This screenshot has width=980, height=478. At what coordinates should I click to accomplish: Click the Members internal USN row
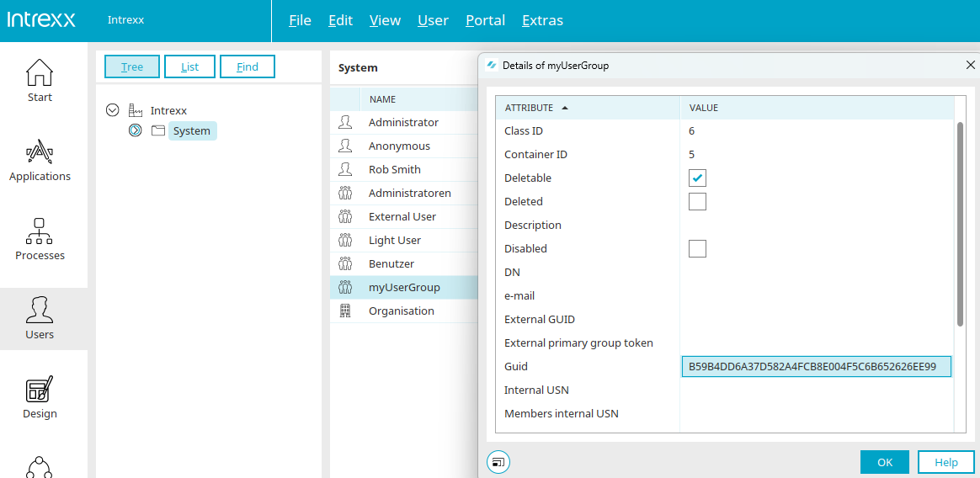725,414
